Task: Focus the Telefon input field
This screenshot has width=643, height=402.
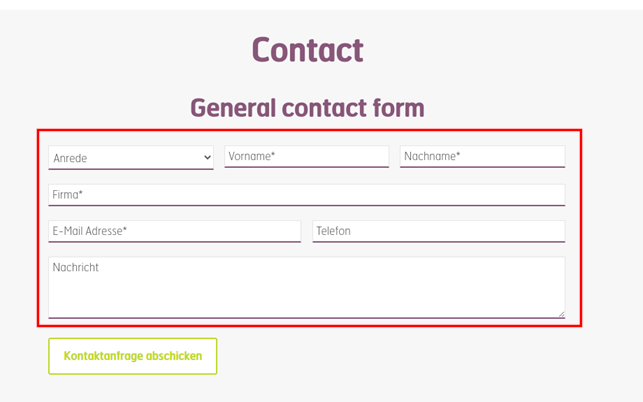Action: [438, 231]
